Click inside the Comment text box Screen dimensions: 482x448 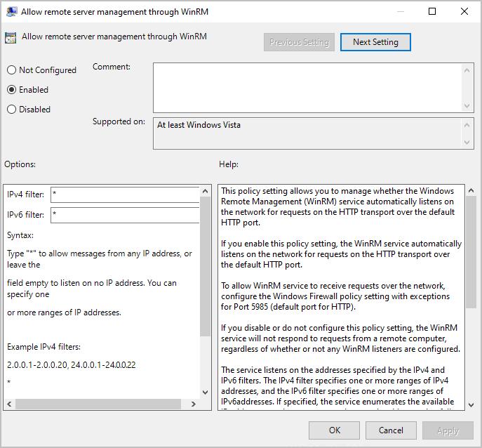point(307,87)
